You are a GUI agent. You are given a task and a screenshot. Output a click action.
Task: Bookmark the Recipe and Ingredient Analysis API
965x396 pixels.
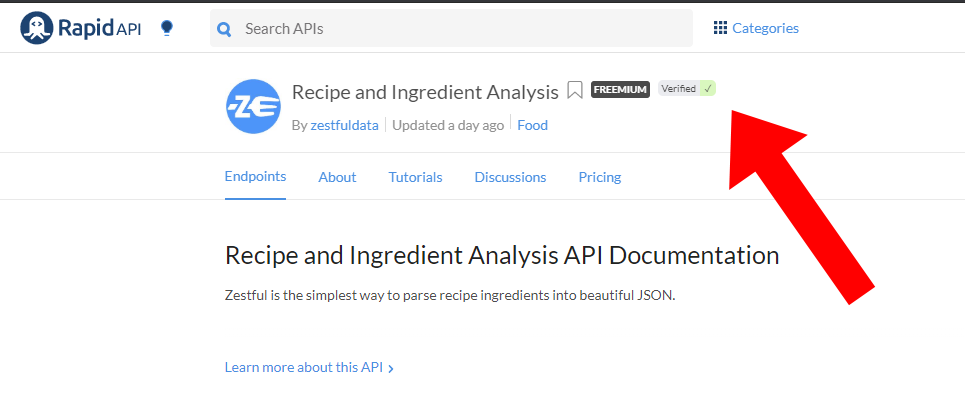575,90
